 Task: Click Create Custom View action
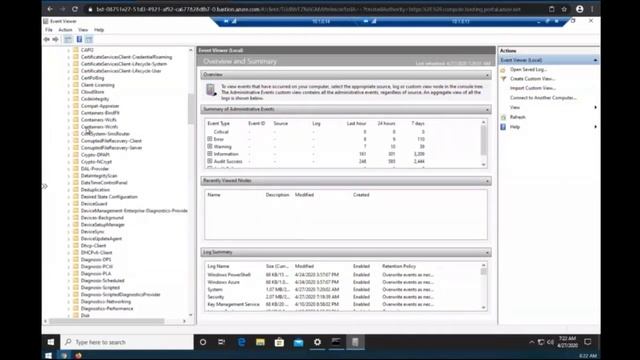tap(532, 79)
